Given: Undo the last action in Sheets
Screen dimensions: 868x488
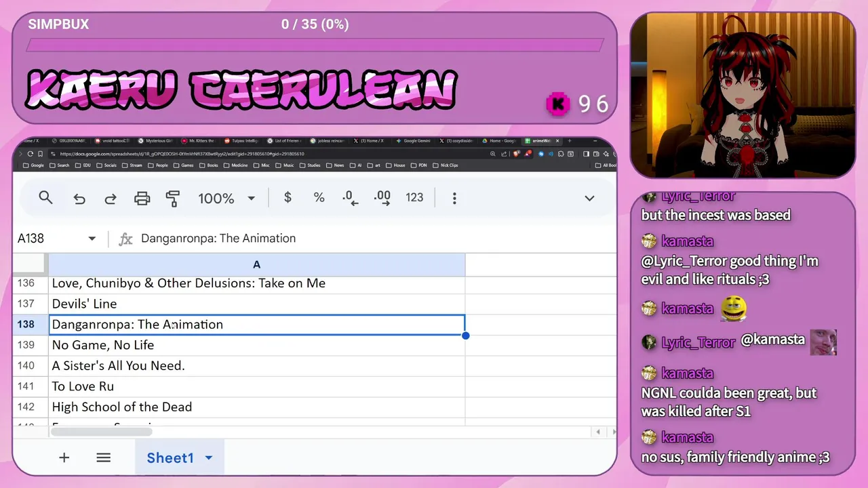Looking at the screenshot, I should 79,199.
